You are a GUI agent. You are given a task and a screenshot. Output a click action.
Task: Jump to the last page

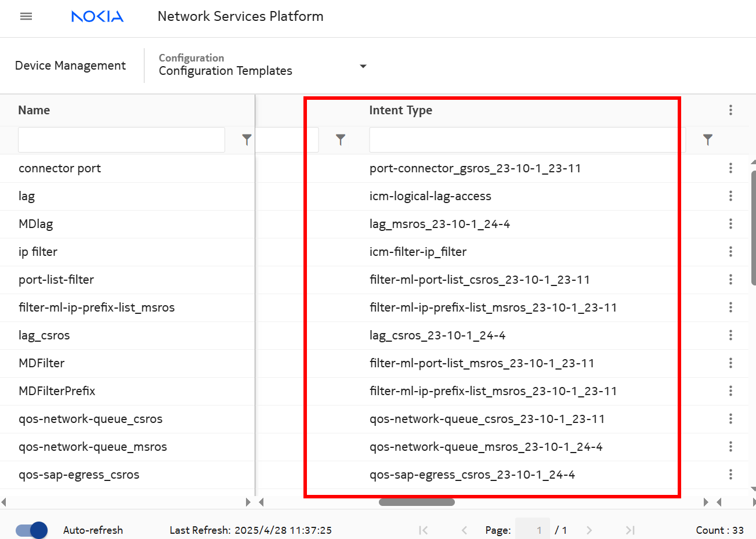[630, 530]
